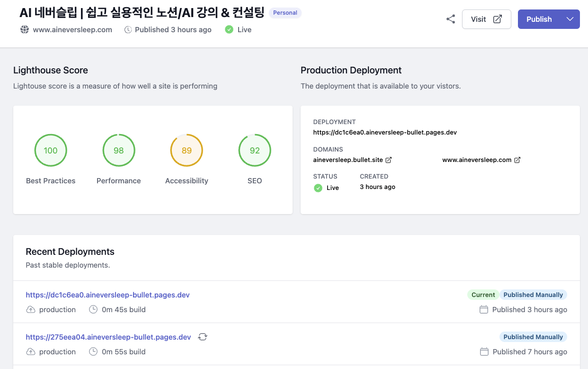Viewport: 588px width, 369px height.
Task: Click the share icon near Visit
Action: tap(451, 19)
